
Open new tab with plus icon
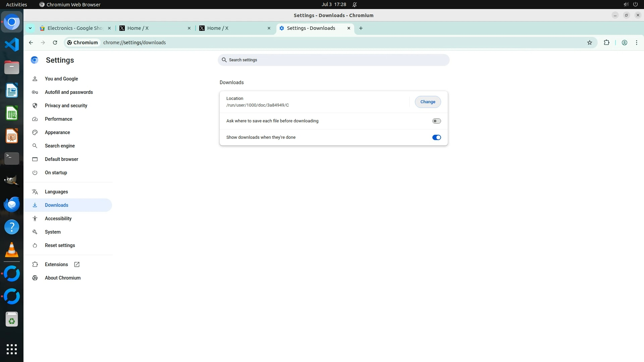coord(361,28)
